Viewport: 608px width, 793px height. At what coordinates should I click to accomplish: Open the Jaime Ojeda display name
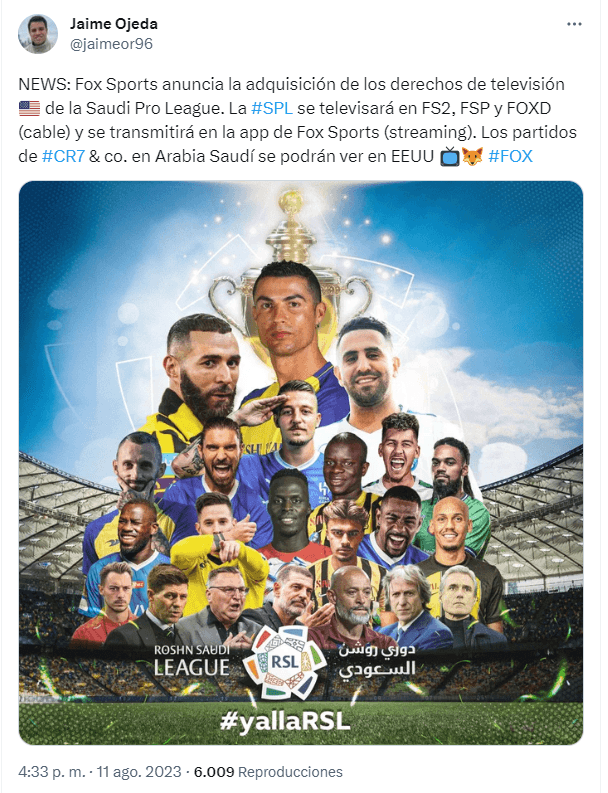[x=114, y=24]
